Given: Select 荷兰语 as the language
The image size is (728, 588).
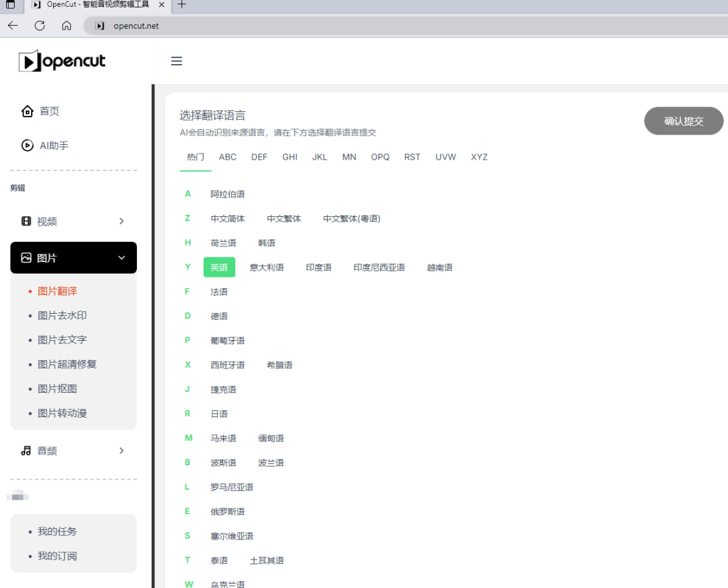Looking at the screenshot, I should [x=223, y=243].
